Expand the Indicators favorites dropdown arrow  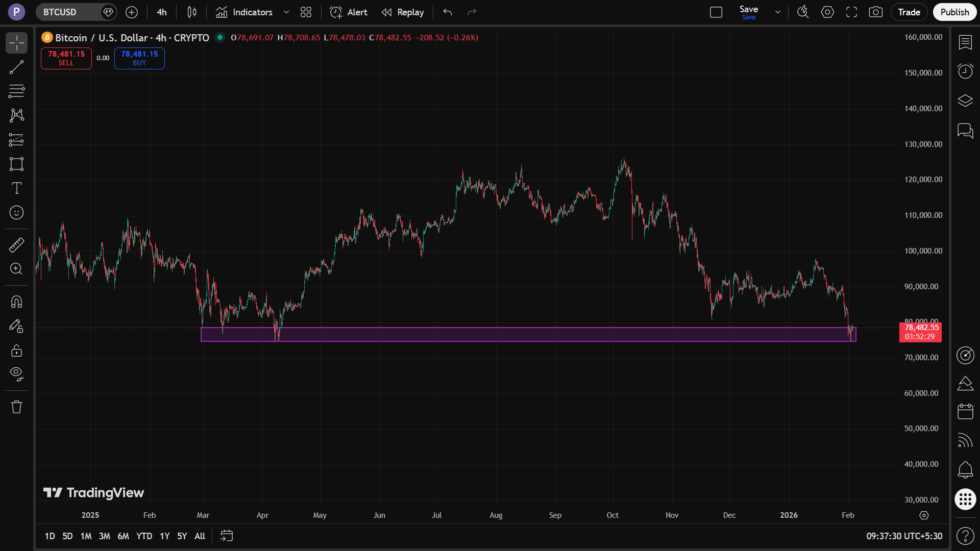tap(286, 12)
